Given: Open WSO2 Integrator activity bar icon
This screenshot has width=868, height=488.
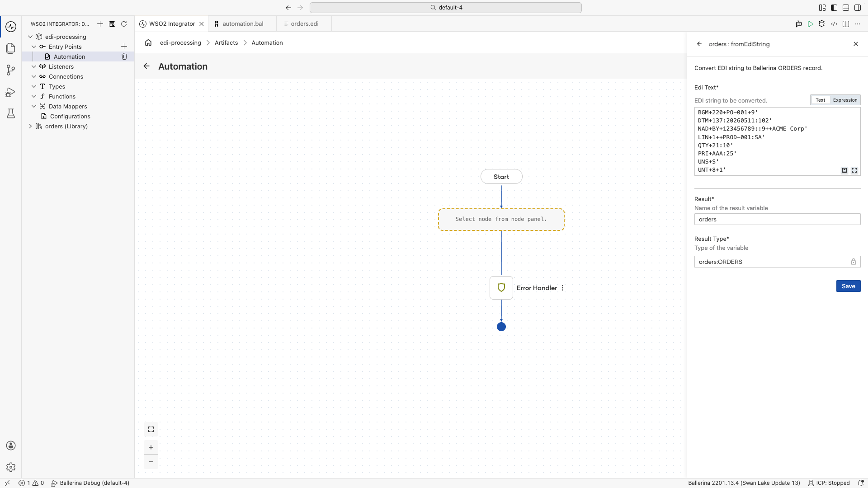Looking at the screenshot, I should pyautogui.click(x=11, y=27).
